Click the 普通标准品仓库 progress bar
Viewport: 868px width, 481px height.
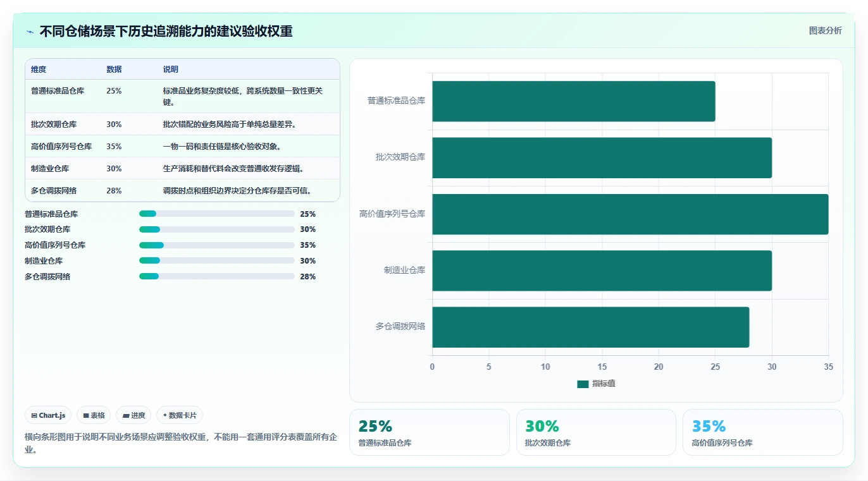click(217, 214)
